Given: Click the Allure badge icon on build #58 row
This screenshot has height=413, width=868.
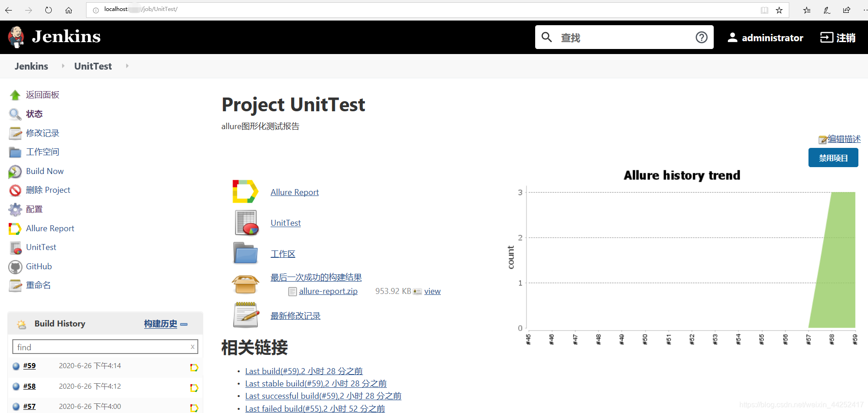Looking at the screenshot, I should point(194,388).
